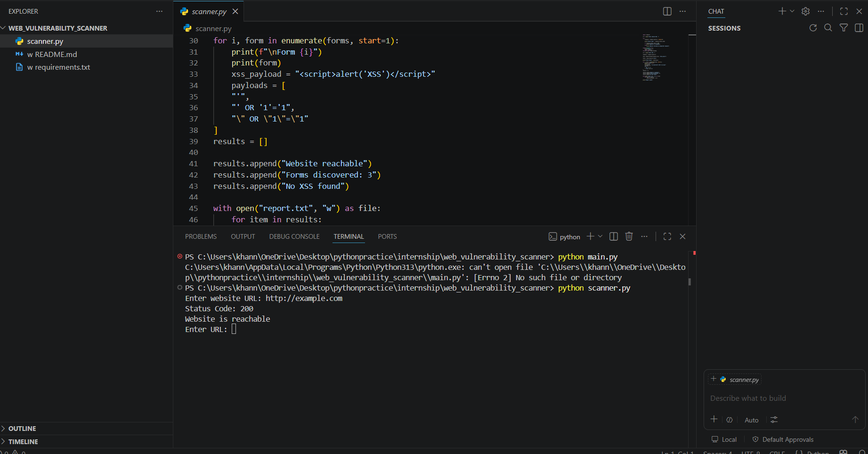Viewport: 868px width, 454px height.
Task: Filter chat sessions
Action: click(844, 28)
